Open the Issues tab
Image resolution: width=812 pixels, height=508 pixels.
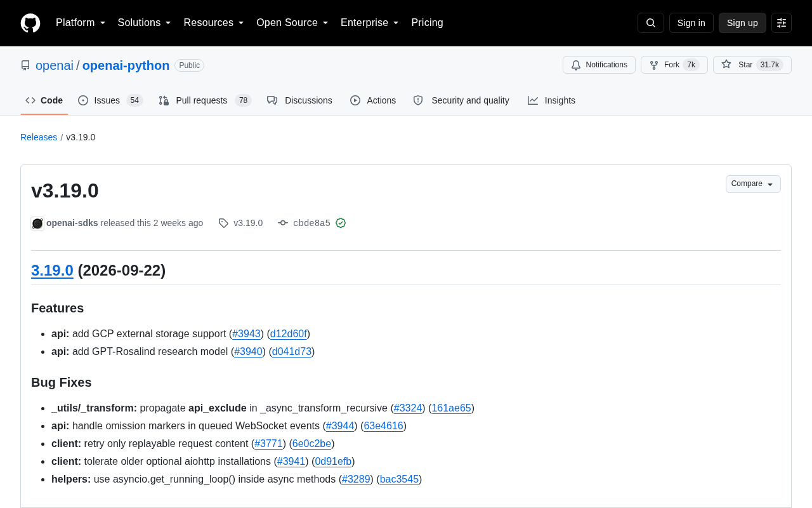coord(110,100)
